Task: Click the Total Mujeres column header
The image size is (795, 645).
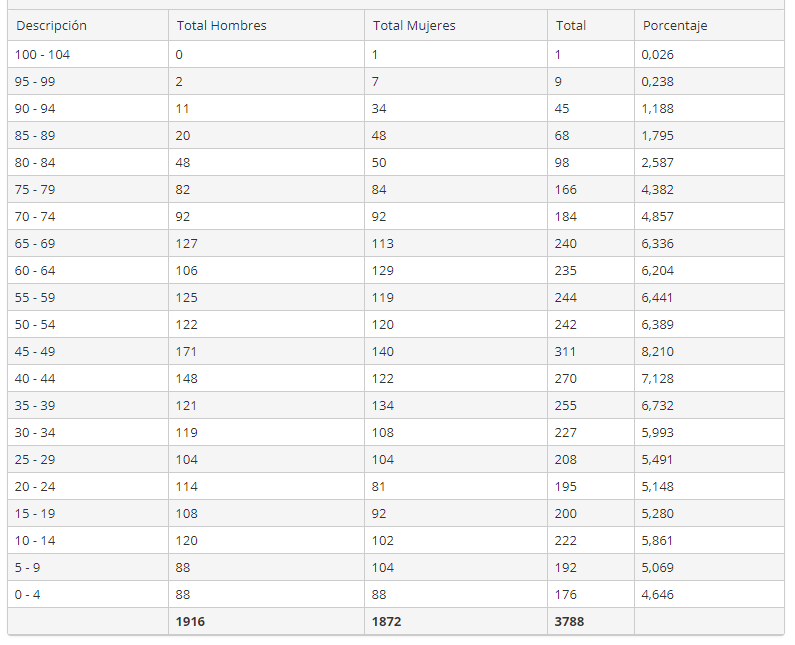Action: click(x=414, y=25)
